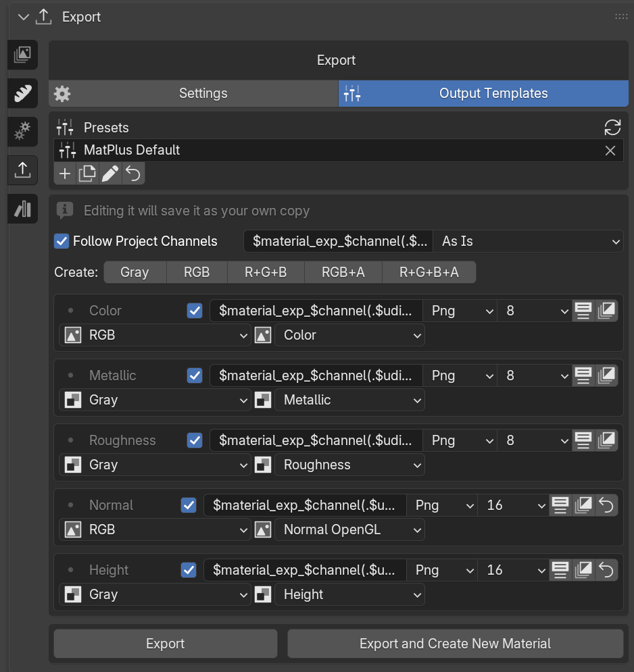
Task: Open the Height channel source dropdown
Action: click(x=349, y=594)
